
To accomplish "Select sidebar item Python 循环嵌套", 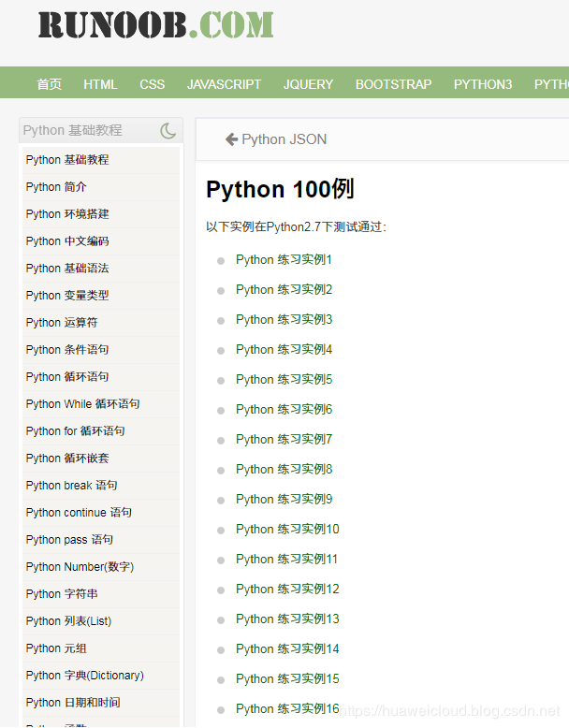I will 101,459.
